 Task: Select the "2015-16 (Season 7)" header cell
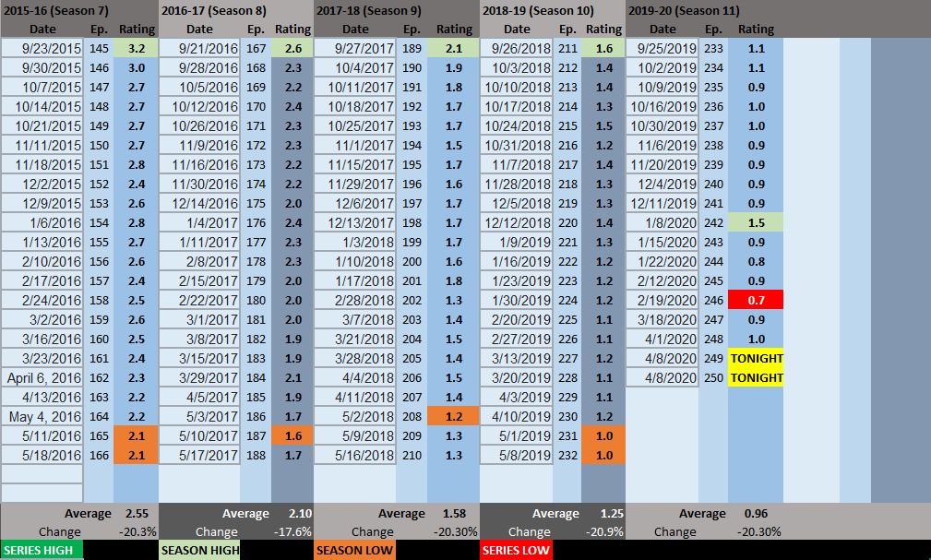point(55,10)
